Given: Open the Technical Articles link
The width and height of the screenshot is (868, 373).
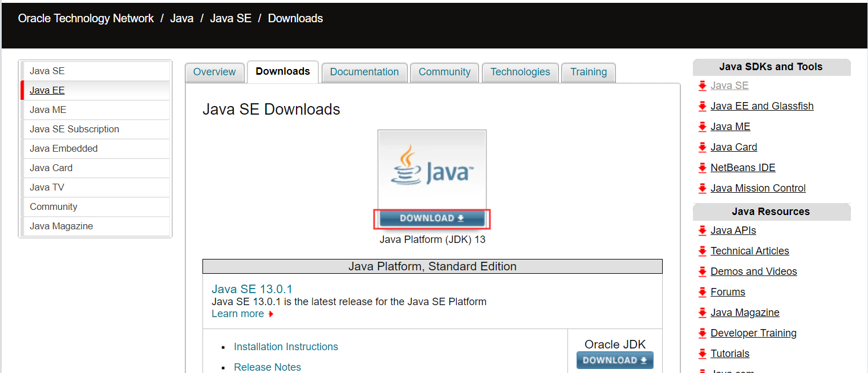Looking at the screenshot, I should 750,251.
